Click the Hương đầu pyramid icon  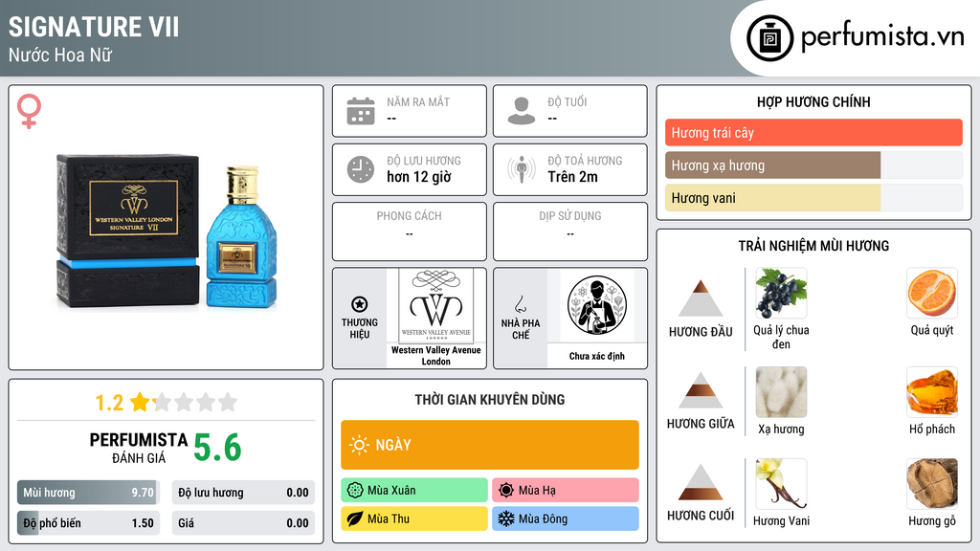tap(701, 298)
